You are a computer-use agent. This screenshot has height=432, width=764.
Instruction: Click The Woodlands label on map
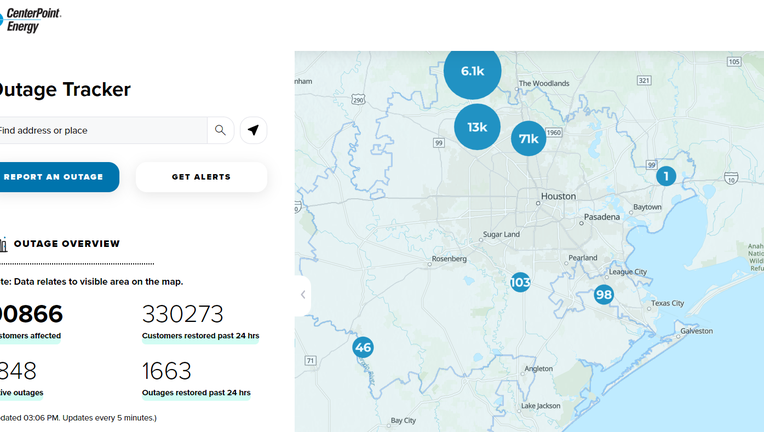pyautogui.click(x=544, y=83)
